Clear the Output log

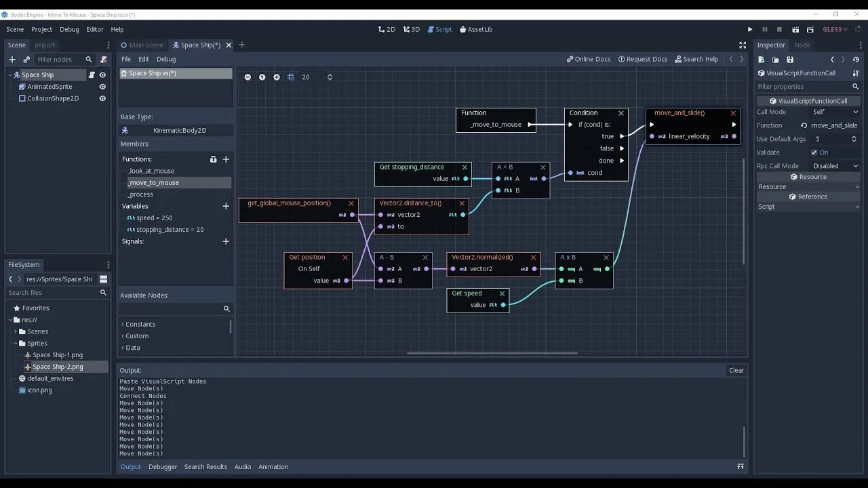point(736,370)
